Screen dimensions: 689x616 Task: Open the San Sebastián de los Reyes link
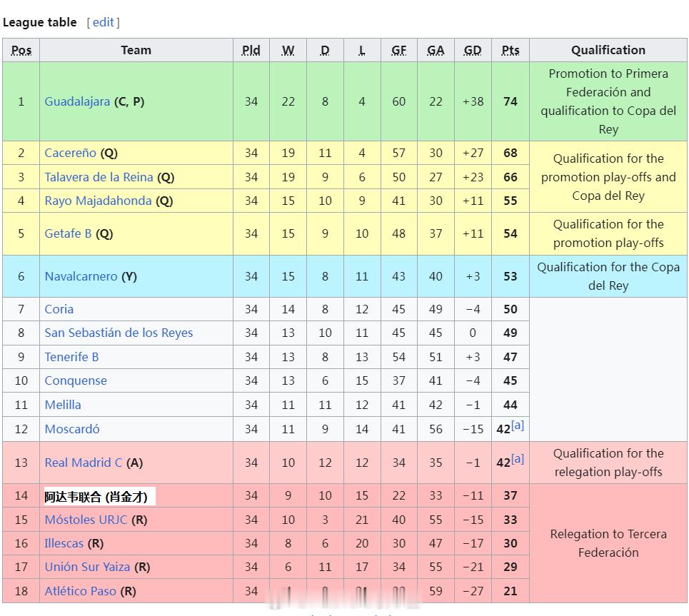click(119, 333)
